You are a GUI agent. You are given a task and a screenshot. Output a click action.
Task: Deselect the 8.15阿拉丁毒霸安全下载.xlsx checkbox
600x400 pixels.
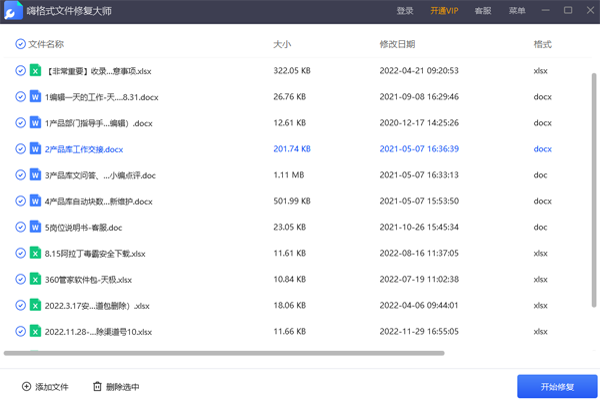point(21,253)
